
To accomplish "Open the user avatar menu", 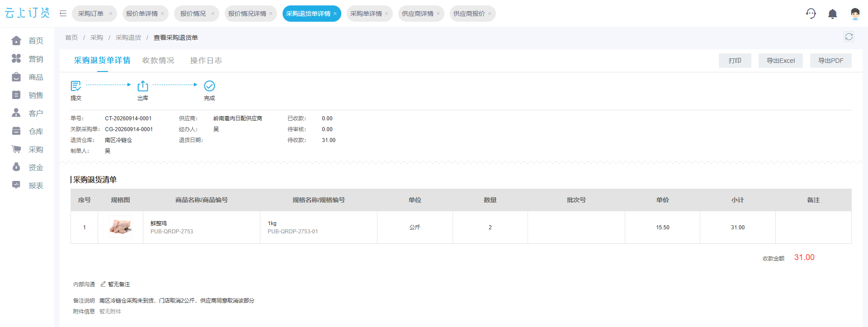I will (855, 14).
